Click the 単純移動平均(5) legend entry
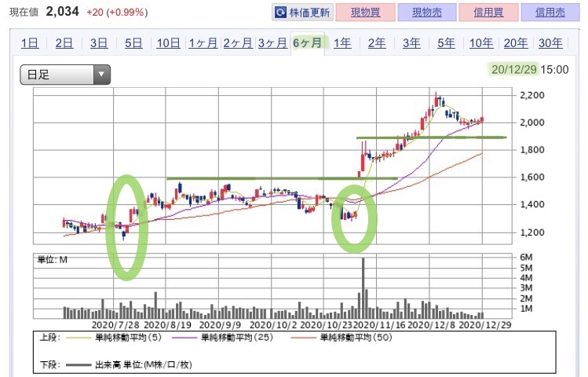Screen dimensions: 588x377 (114, 338)
